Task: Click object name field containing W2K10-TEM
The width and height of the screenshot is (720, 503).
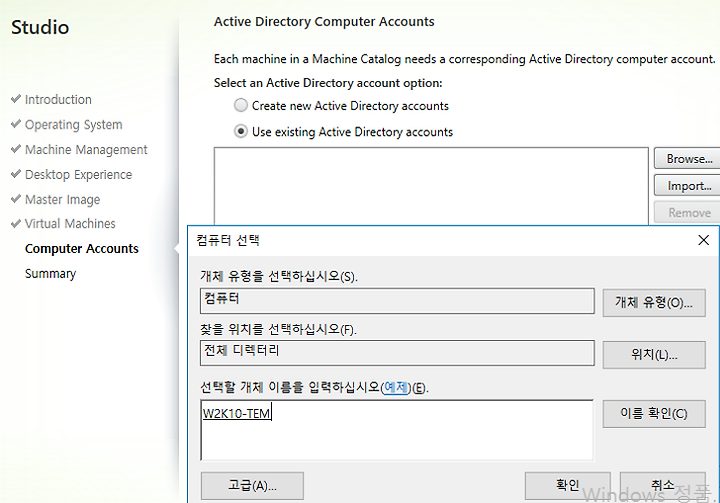Action: point(397,430)
